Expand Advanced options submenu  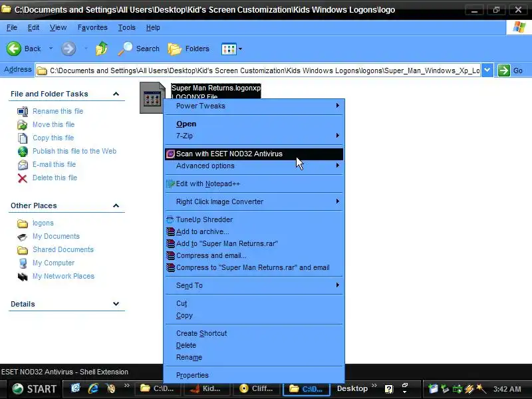point(254,166)
